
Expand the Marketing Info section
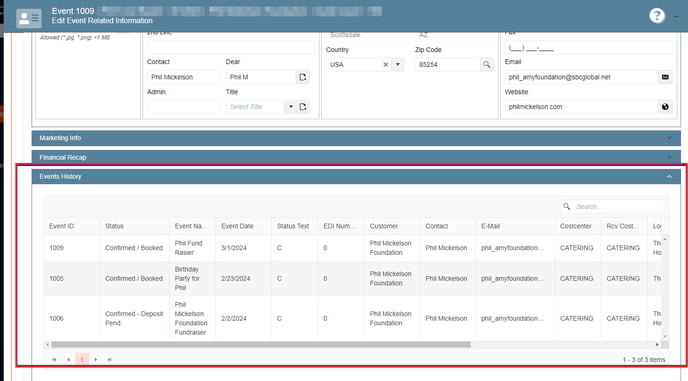(x=356, y=138)
